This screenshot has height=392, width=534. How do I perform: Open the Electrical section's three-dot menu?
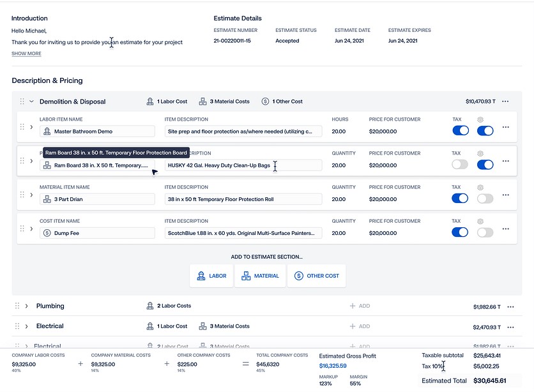[510, 327]
